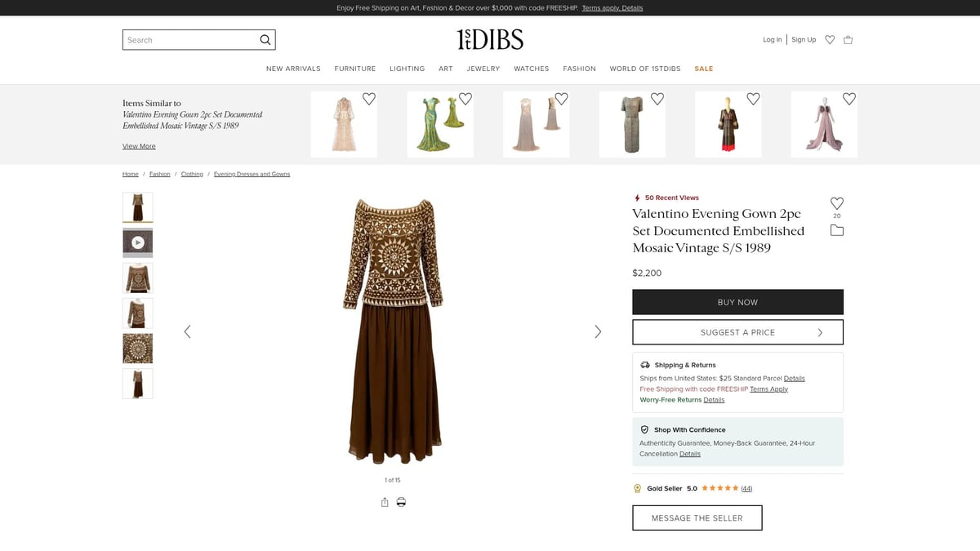This screenshot has width=980, height=551.
Task: Click Message the Seller button
Action: (x=697, y=518)
